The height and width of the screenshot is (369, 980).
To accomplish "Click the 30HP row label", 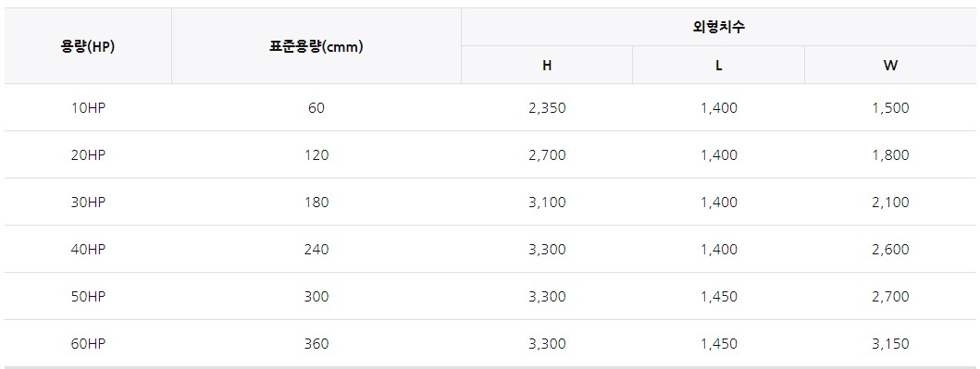I will pyautogui.click(x=88, y=203).
